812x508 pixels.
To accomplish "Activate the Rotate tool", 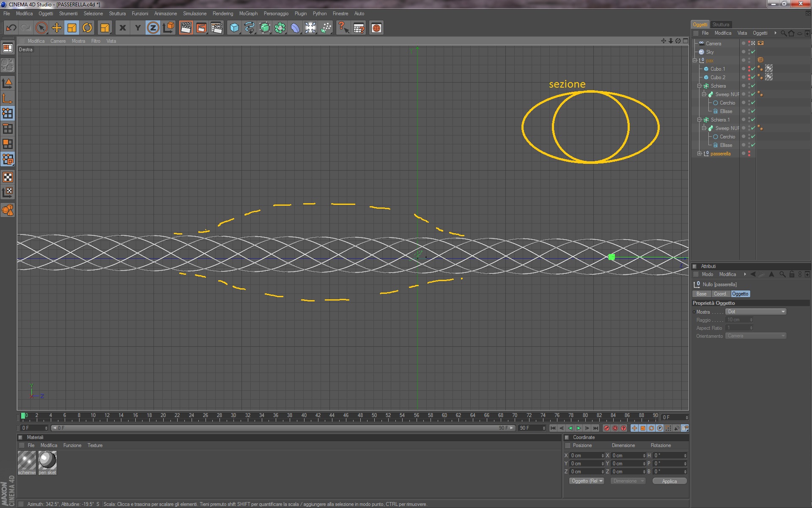I will click(x=87, y=28).
